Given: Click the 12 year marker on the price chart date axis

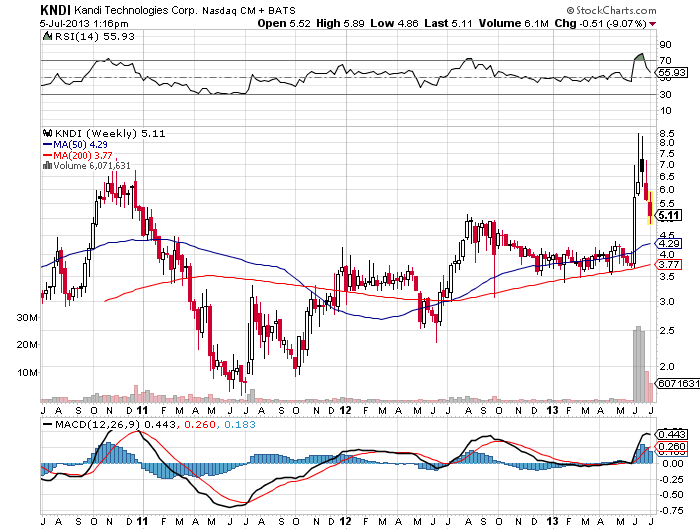Looking at the screenshot, I should (346, 410).
